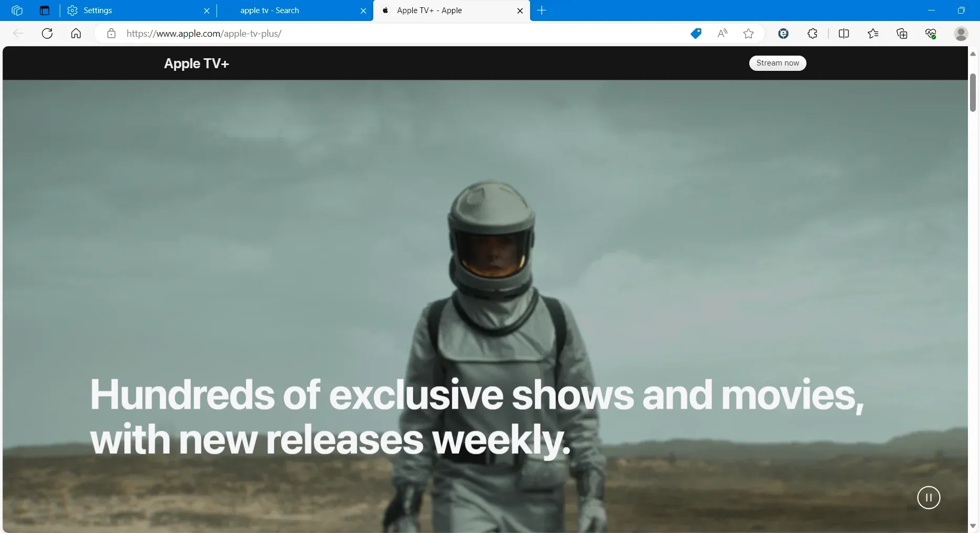This screenshot has width=980, height=533.
Task: Pause the hero background video
Action: (928, 497)
